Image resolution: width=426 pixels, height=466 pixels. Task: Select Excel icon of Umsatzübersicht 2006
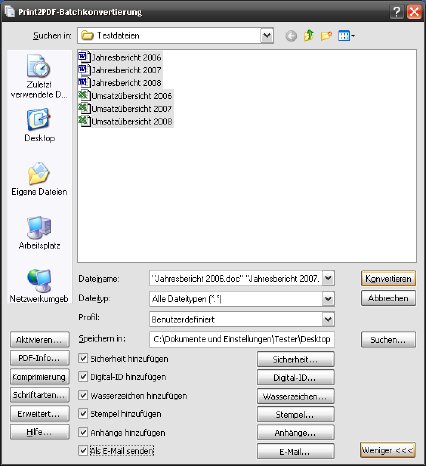[x=84, y=95]
